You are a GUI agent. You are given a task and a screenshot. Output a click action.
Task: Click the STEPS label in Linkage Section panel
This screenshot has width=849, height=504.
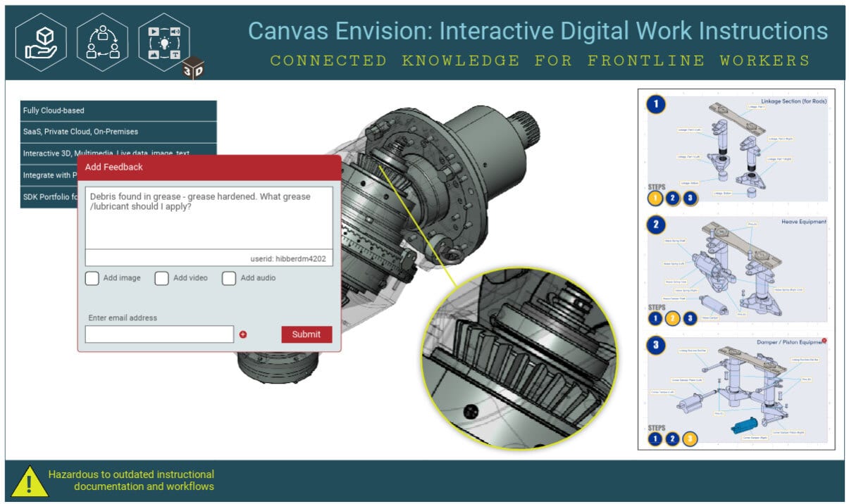click(657, 187)
